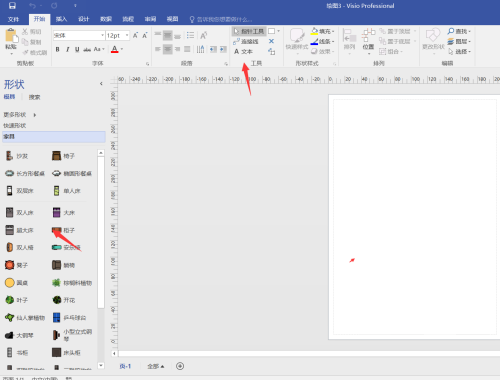
Task: Select the Page-1 sheet tab
Action: click(125, 366)
